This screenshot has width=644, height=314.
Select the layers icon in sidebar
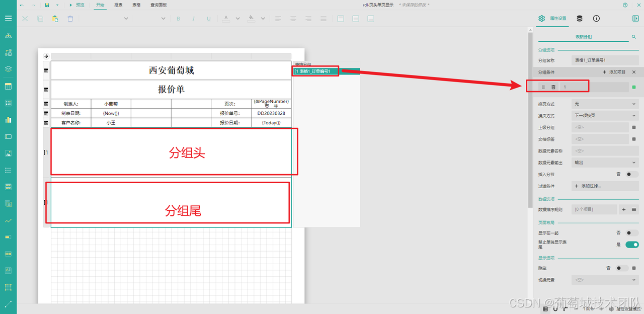click(8, 69)
